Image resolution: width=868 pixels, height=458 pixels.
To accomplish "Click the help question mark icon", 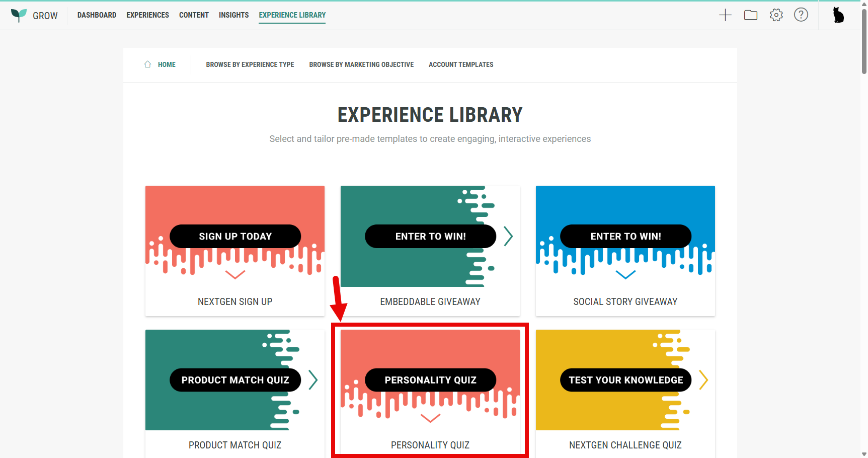I will click(801, 15).
